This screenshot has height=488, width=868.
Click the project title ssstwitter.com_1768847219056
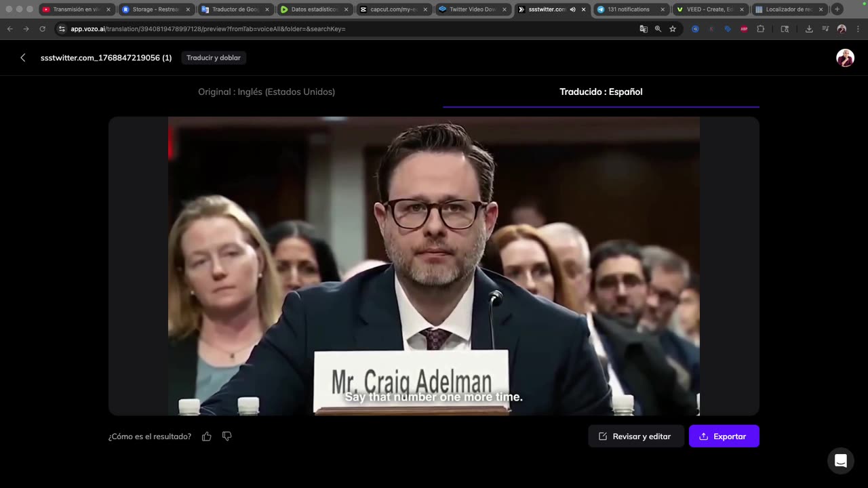tap(106, 58)
